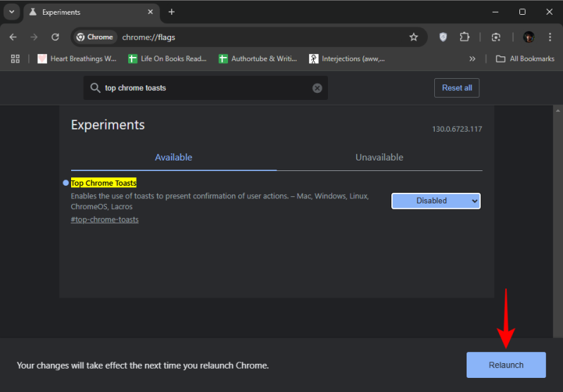Click the browser back arrow
The height and width of the screenshot is (392, 563).
pos(13,37)
